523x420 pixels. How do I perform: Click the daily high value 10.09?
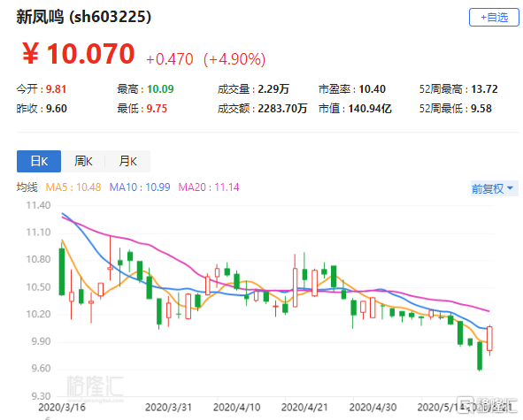click(x=160, y=89)
